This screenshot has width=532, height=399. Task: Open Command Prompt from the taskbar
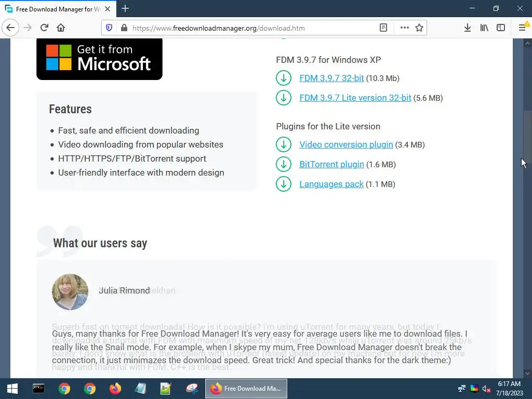(x=38, y=389)
